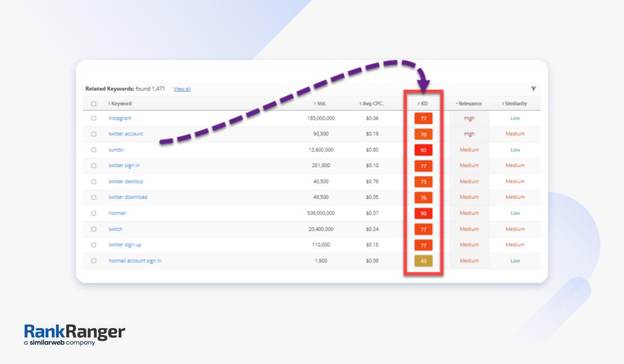Select the volume value 506,000,000

point(321,213)
